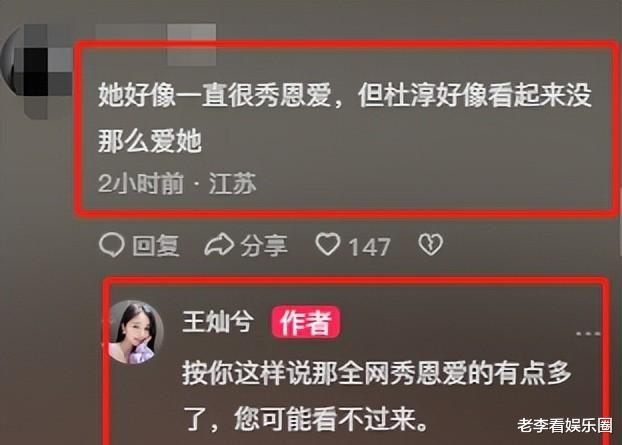Select comment text starting 她好像一直很秀恩爱
This screenshot has height=445, width=622.
345,118
